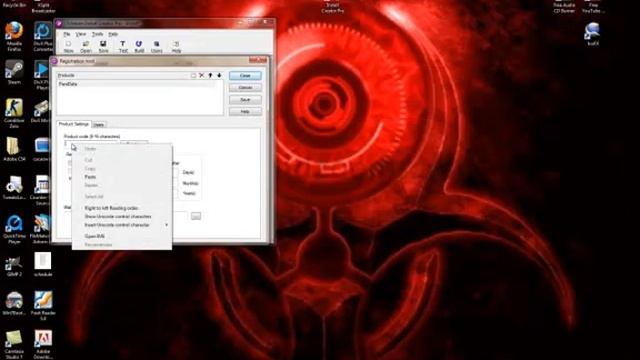
Task: Click the Test toolbar icon
Action: [123, 47]
